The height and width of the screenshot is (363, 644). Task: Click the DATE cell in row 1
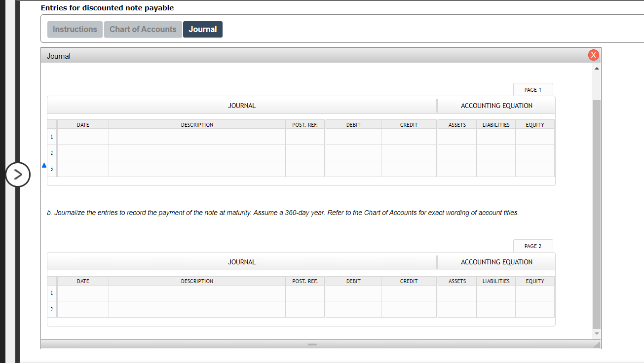pyautogui.click(x=83, y=137)
